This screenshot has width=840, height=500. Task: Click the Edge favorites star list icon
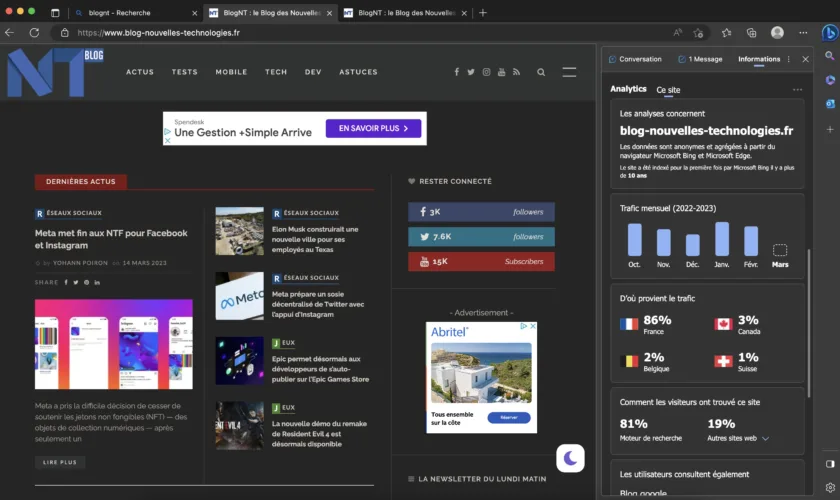(726, 32)
